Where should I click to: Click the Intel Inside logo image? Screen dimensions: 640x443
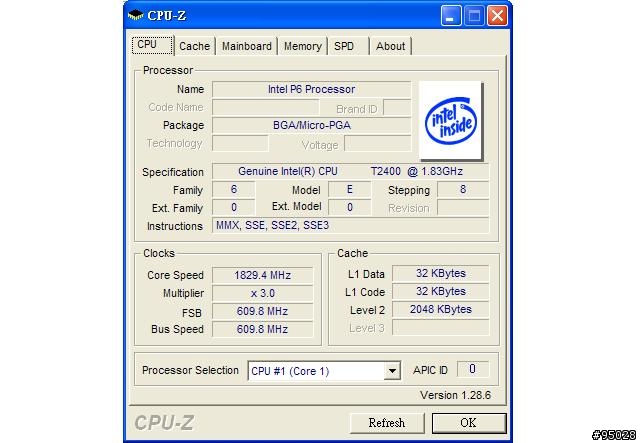[451, 120]
